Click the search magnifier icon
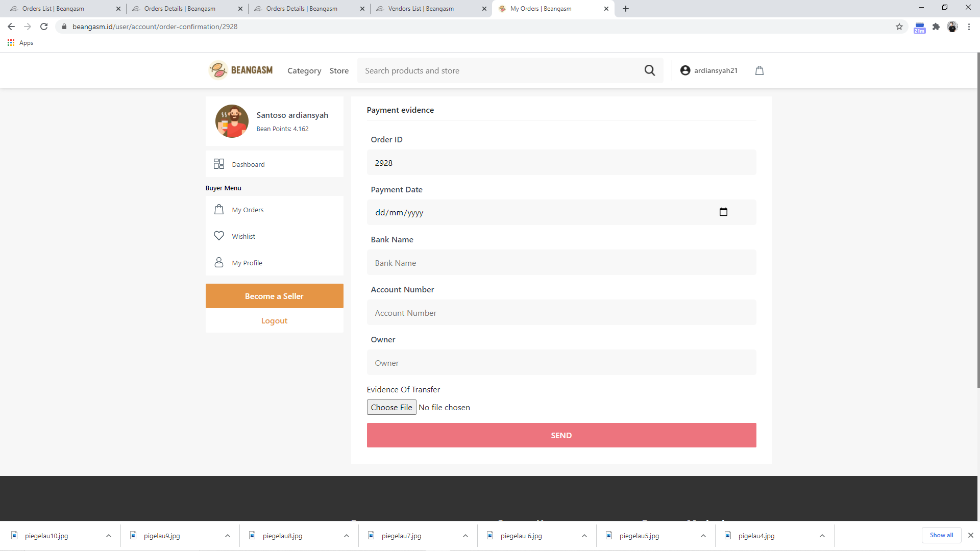The width and height of the screenshot is (980, 551). (x=650, y=70)
